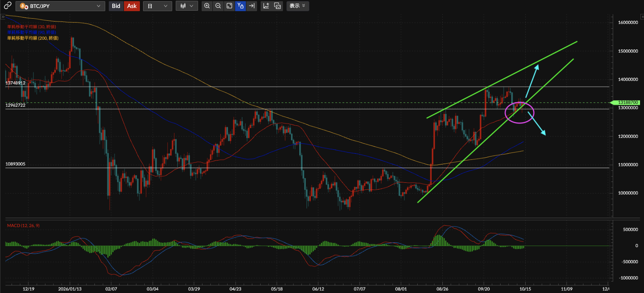Click the current price tag 13188700
This screenshot has height=293, width=644.
(626, 102)
